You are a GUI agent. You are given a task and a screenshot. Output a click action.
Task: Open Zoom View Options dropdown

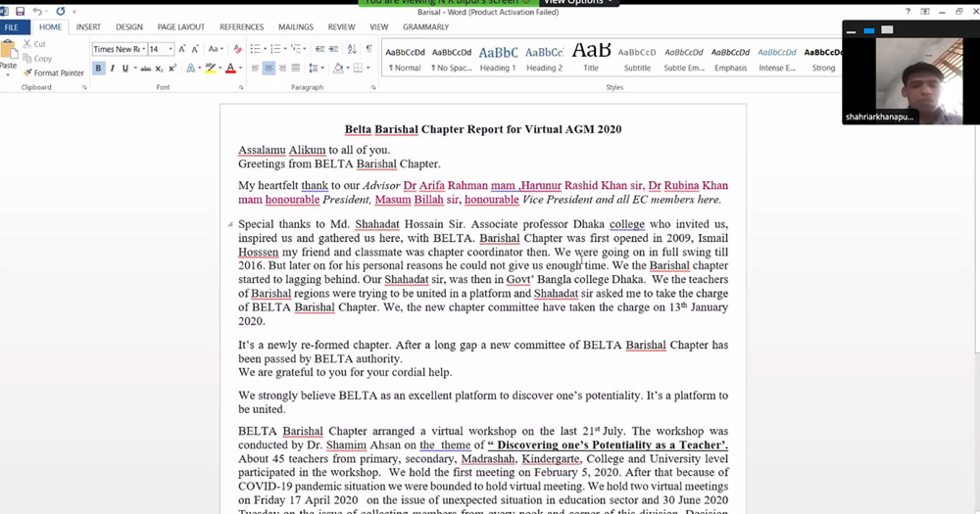coord(577,3)
